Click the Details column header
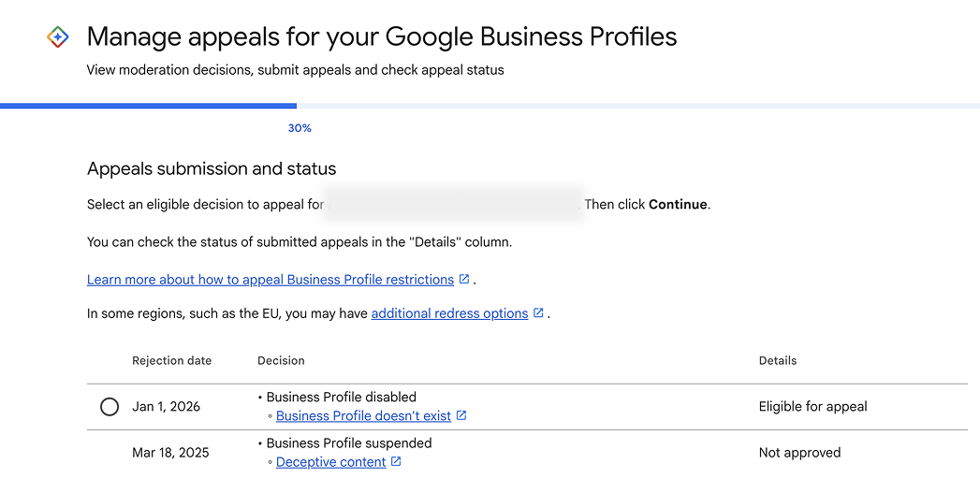The image size is (980, 493). 778,361
